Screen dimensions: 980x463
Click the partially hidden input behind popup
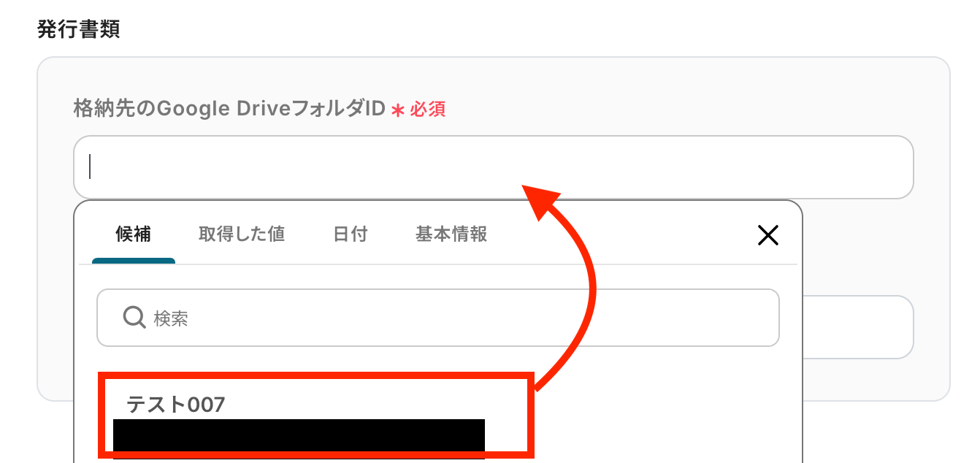point(858,327)
